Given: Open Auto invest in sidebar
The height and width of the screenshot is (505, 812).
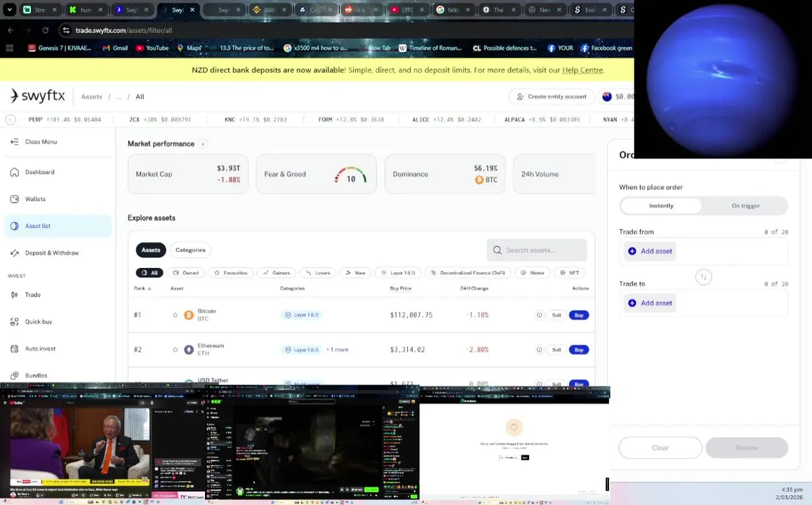Looking at the screenshot, I should tap(33, 349).
